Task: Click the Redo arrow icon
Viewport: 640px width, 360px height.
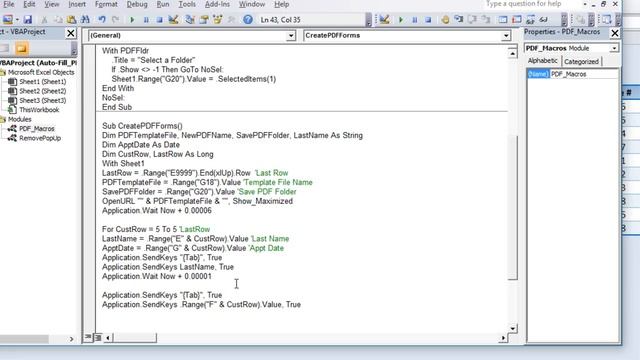Action: 116,19
